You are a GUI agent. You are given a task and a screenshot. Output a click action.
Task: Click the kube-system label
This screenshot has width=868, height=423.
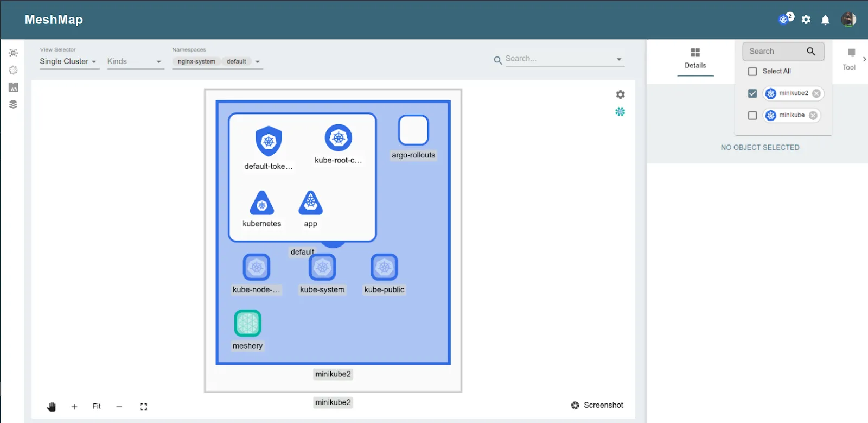click(x=322, y=290)
